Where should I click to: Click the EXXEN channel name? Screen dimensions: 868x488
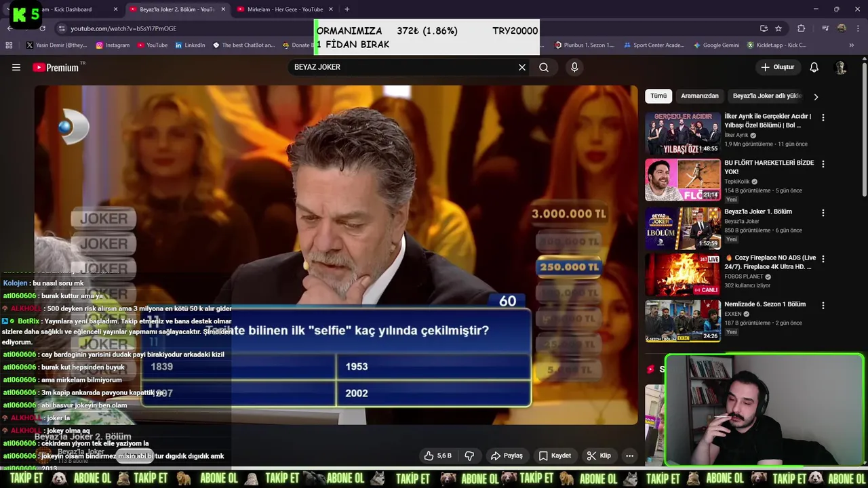click(733, 314)
